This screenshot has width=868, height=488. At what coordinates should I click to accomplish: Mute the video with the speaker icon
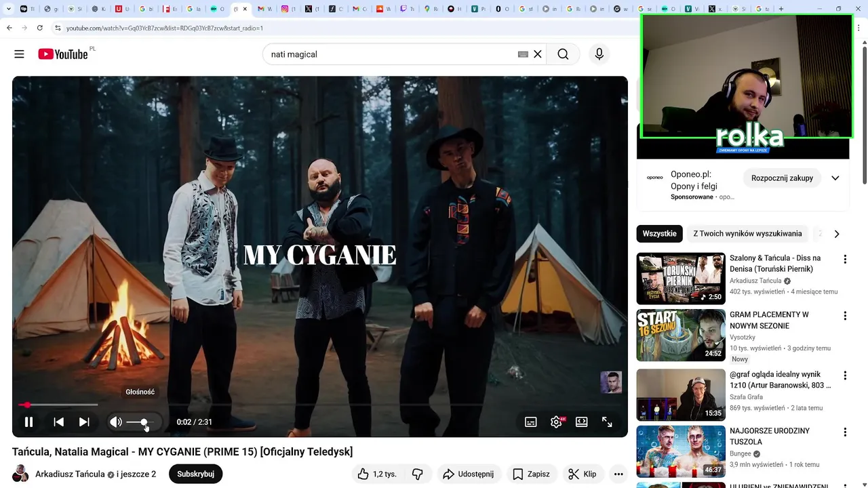pyautogui.click(x=116, y=422)
